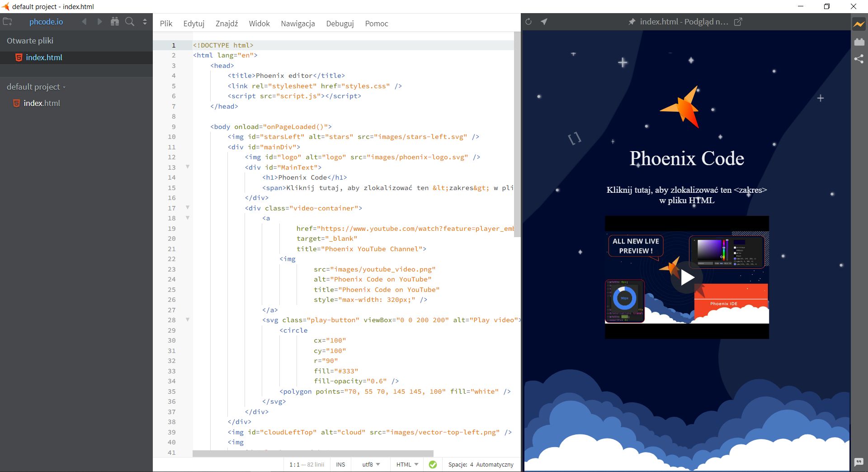Open preview in external browser icon
This screenshot has width=868, height=472.
[738, 21]
